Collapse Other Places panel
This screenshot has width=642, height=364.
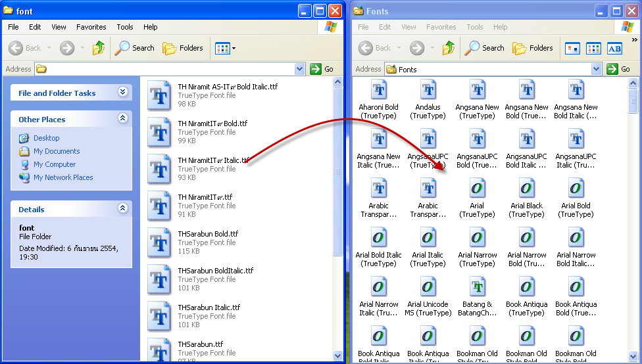pyautogui.click(x=122, y=118)
